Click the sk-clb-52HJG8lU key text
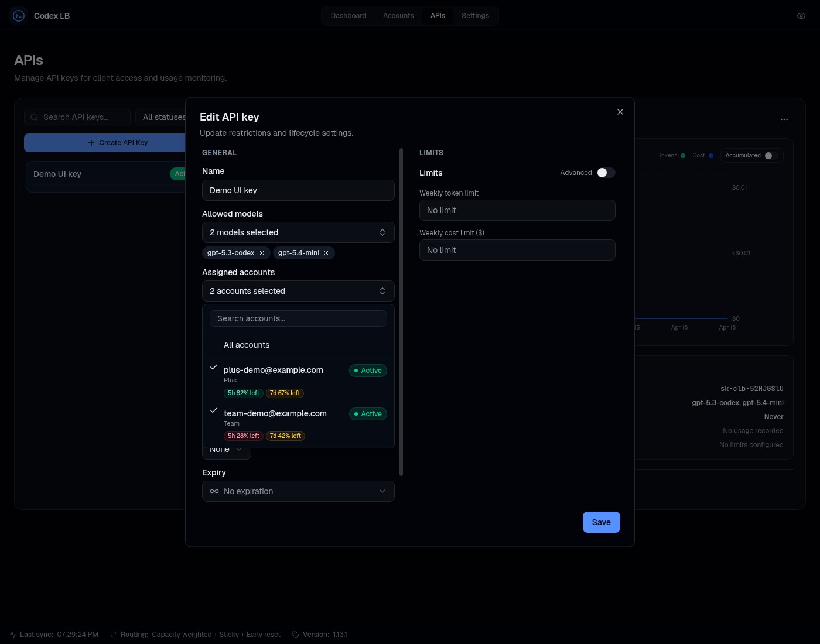The image size is (820, 644). 752,389
